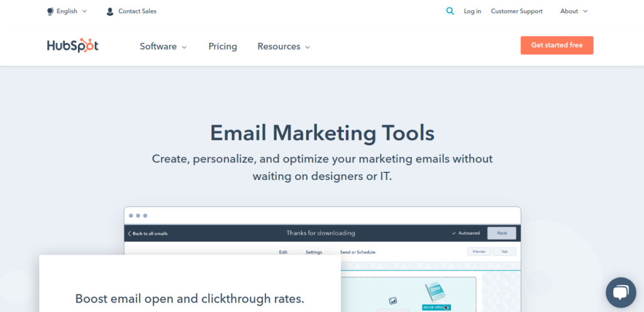Click the globe language icon

pyautogui.click(x=50, y=11)
